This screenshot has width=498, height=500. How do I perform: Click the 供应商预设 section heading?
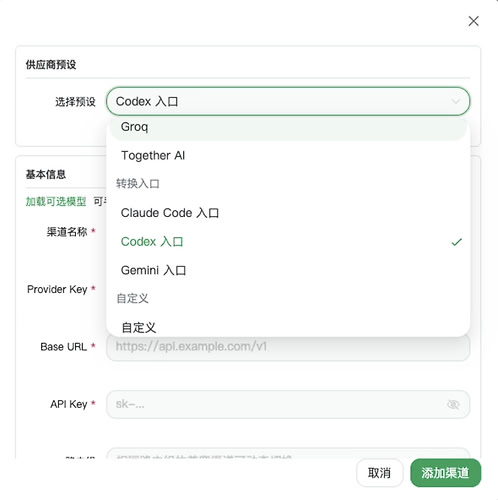point(51,64)
